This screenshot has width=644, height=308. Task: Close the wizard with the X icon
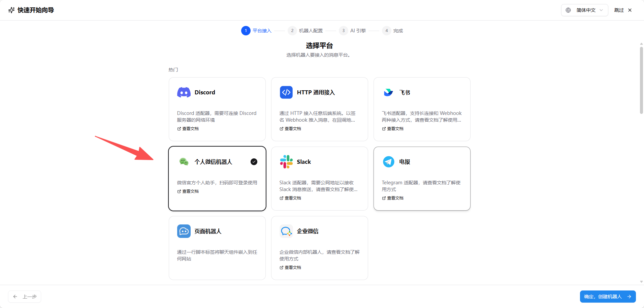[630, 10]
